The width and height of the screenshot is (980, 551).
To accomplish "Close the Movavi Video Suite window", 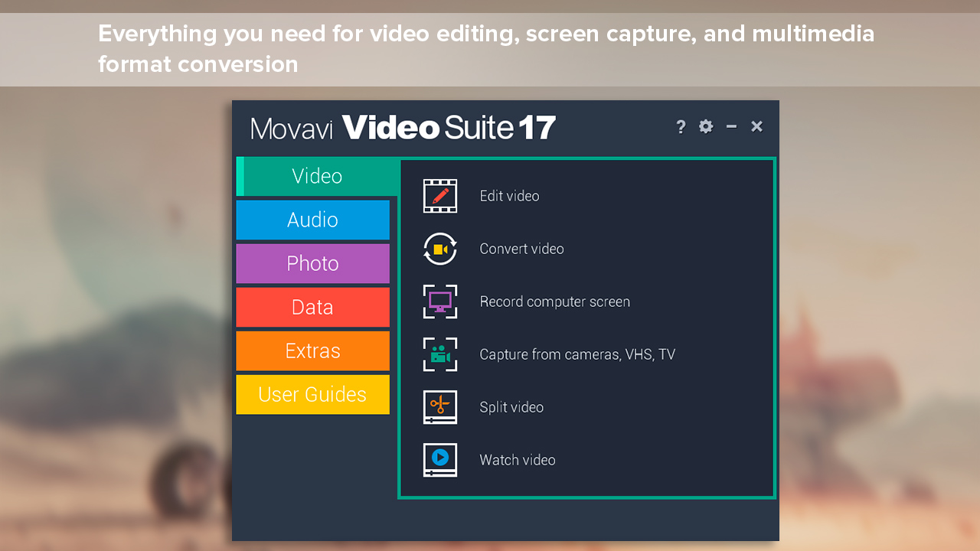I will coord(756,126).
